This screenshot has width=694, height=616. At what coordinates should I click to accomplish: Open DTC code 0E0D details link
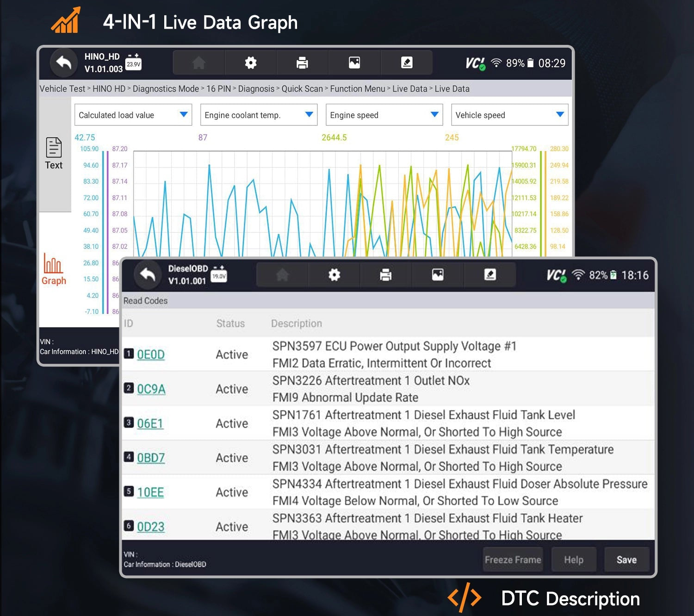tap(151, 355)
